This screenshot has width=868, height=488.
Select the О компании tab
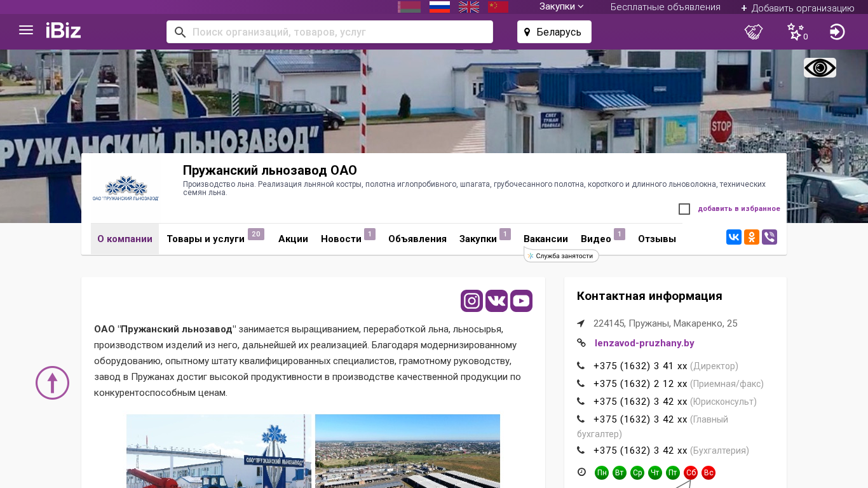[x=125, y=239]
